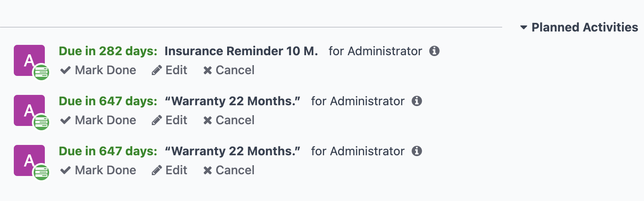
Task: Mark Insurance Reminder 10 M. as done
Action: pyautogui.click(x=98, y=70)
